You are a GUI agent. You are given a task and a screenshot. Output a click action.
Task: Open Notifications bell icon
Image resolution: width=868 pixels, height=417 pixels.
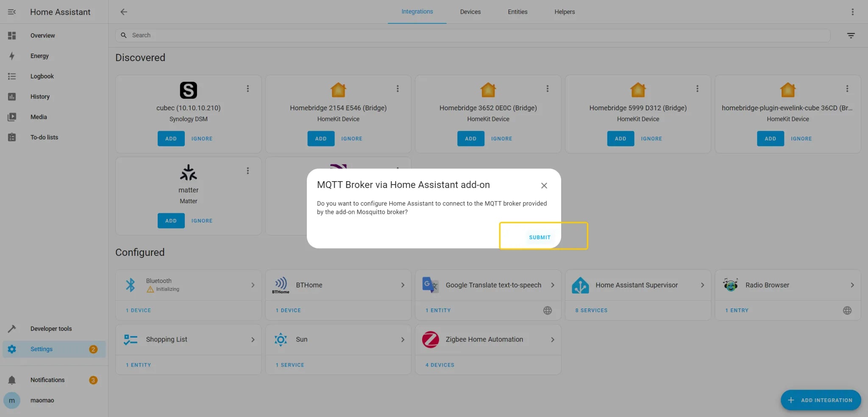(12, 380)
